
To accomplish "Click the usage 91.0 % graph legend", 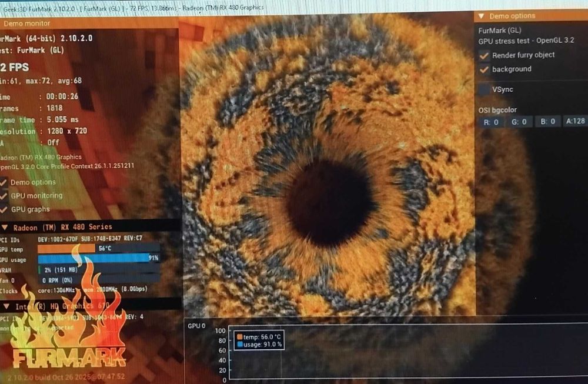I will [259, 344].
